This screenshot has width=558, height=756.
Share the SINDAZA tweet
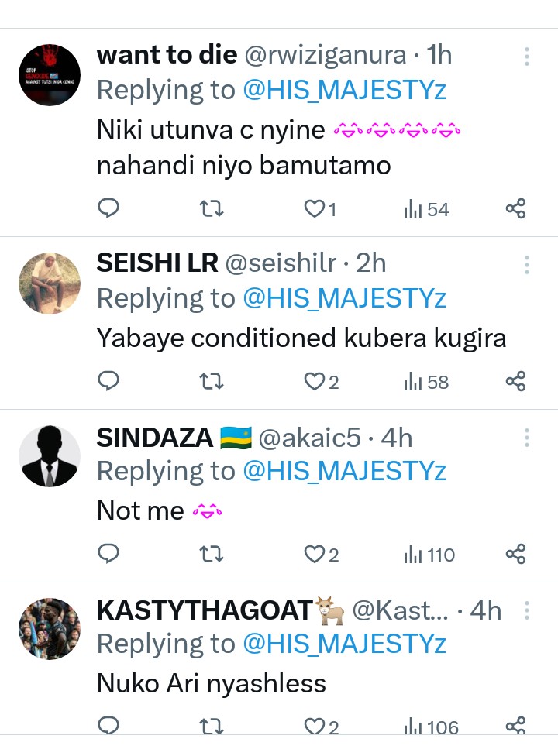(x=515, y=554)
